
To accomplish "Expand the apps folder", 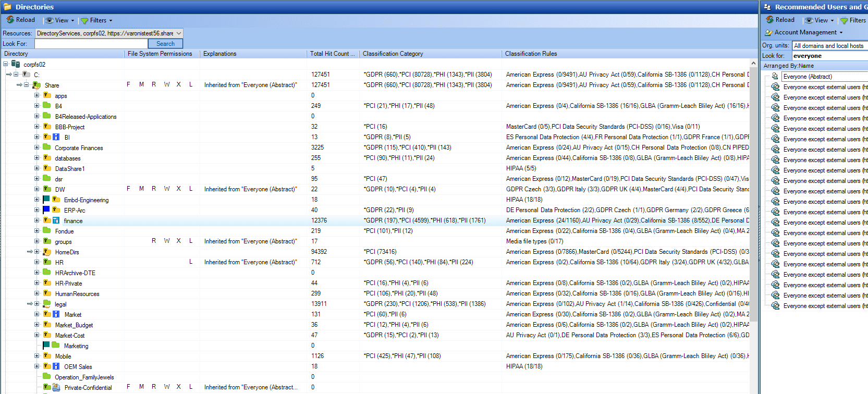I will (36, 95).
